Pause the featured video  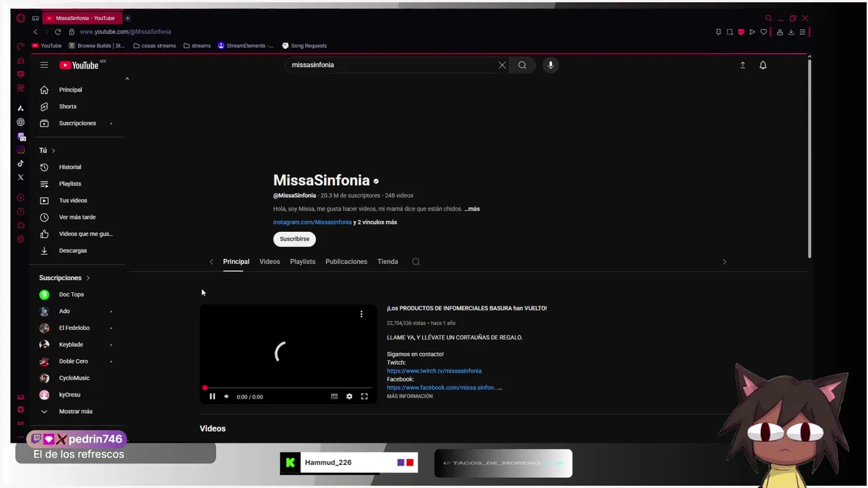[x=212, y=396]
